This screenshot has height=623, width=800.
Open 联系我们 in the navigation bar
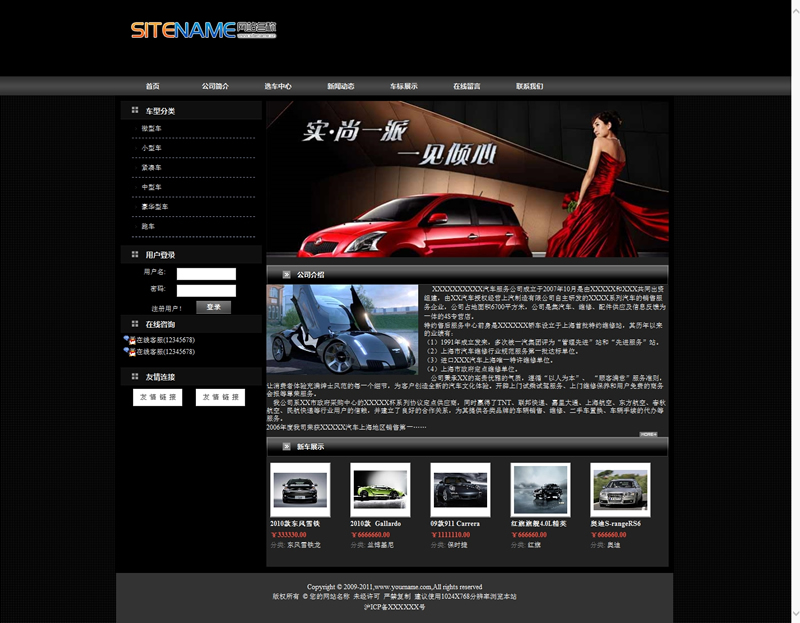coord(529,87)
